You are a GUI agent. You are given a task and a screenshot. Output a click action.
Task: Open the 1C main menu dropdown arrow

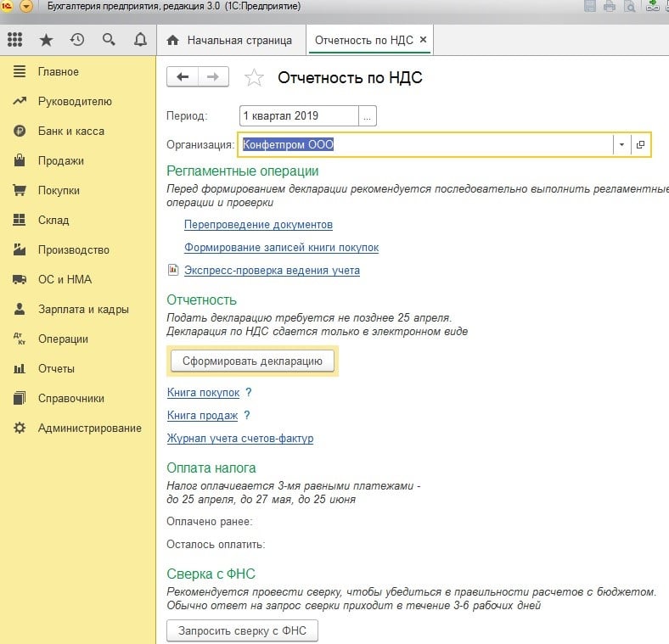[x=26, y=7]
